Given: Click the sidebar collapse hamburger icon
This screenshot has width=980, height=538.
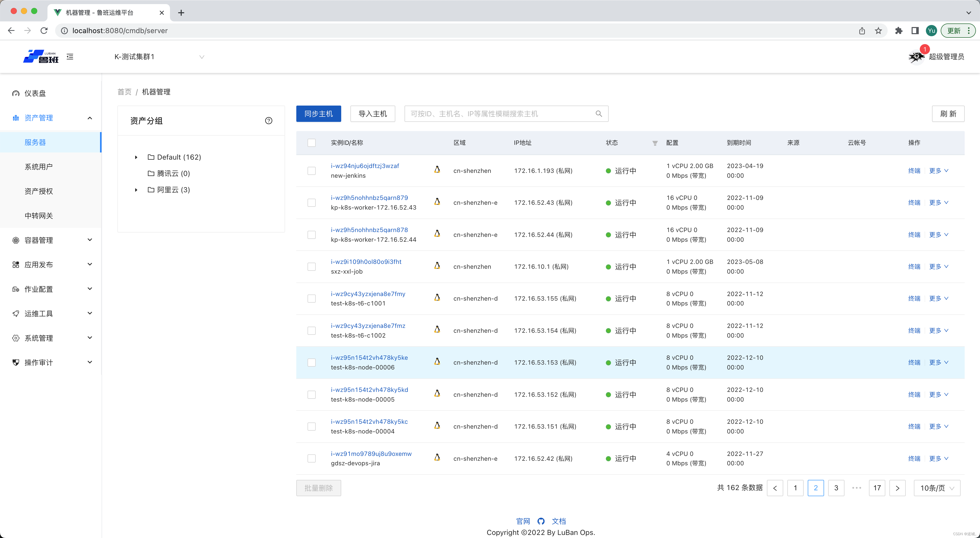Looking at the screenshot, I should point(70,57).
